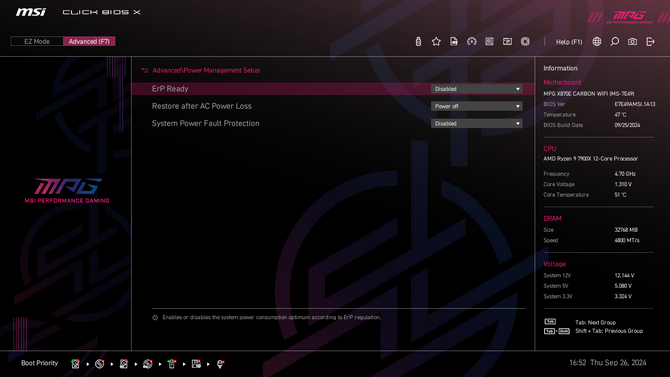This screenshot has height=377, width=670.
Task: Select first hard drive in Boot Priority
Action: click(x=76, y=364)
